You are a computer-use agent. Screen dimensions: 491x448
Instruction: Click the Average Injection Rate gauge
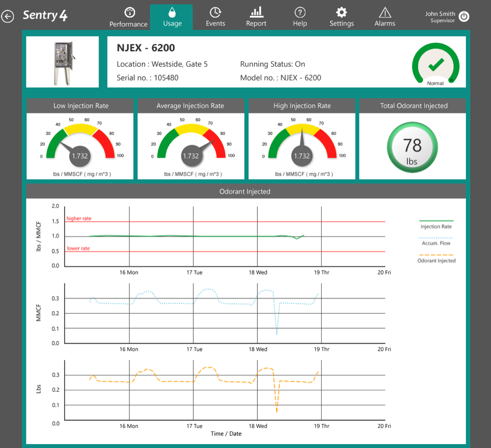191,142
